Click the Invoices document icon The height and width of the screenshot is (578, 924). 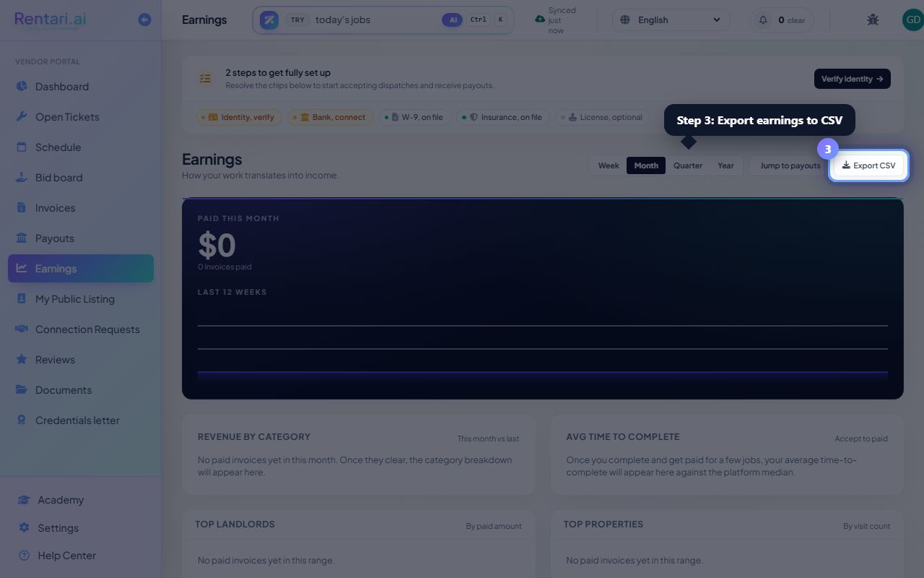pos(22,208)
